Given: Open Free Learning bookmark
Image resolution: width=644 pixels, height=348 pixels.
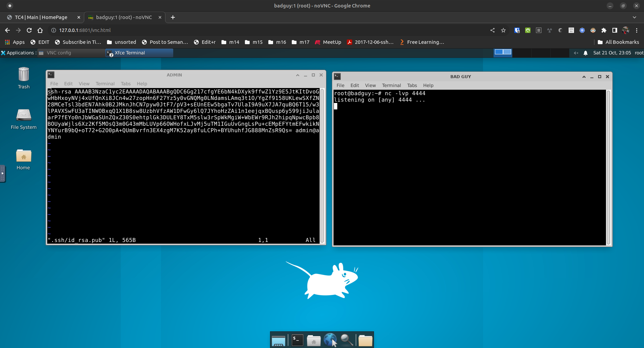Looking at the screenshot, I should (422, 42).
